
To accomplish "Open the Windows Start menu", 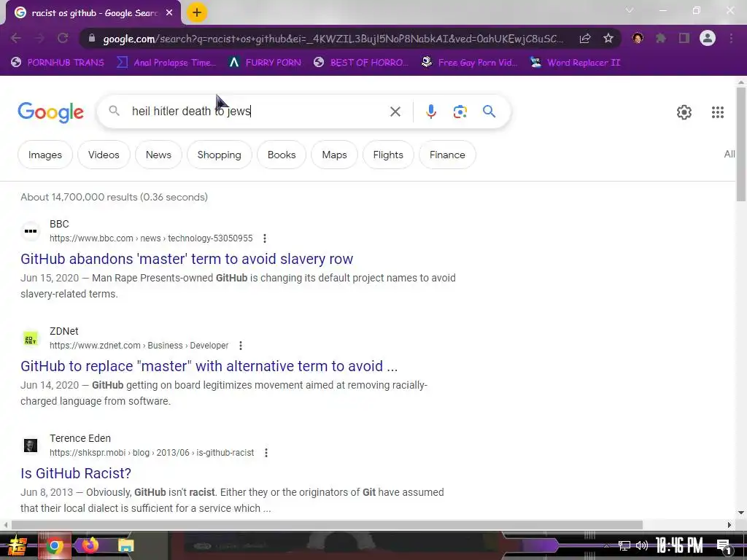I will pos(17,545).
